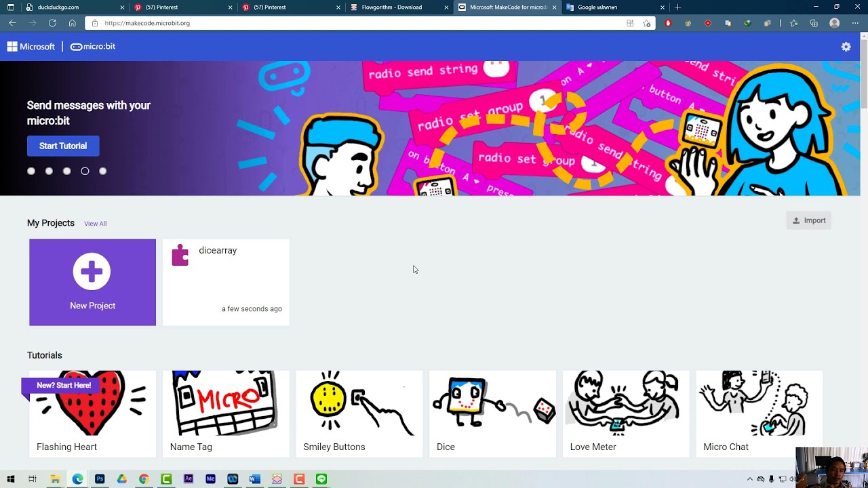Open the tab actions menu icon
Image resolution: width=868 pixels, height=488 pixels.
point(10,7)
